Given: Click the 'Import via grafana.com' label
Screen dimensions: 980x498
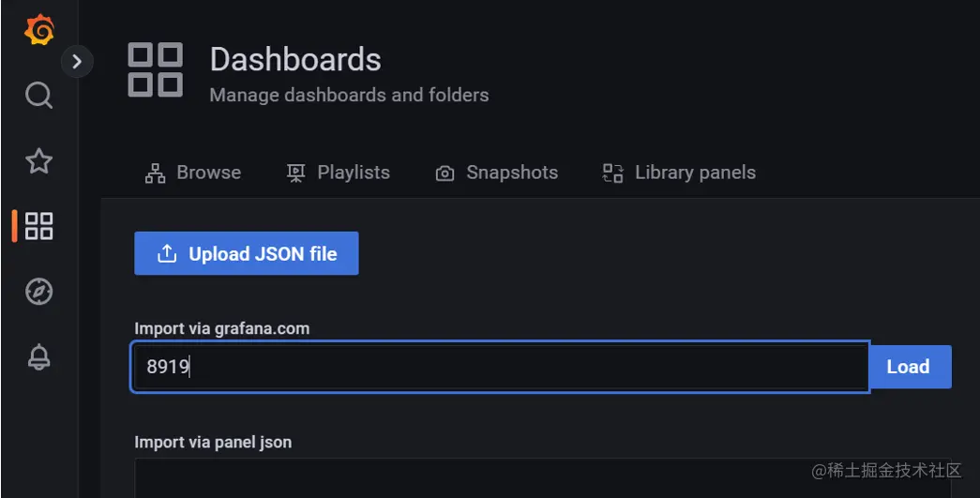Looking at the screenshot, I should tap(222, 328).
